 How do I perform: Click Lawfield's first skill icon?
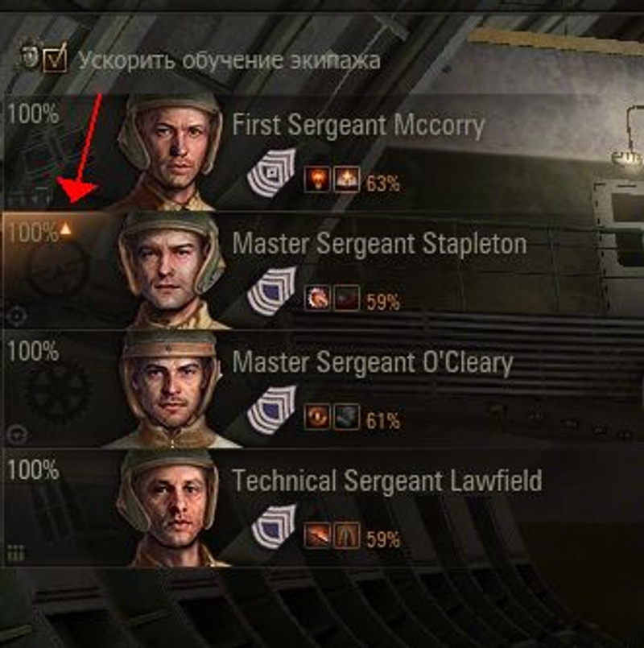[317, 535]
